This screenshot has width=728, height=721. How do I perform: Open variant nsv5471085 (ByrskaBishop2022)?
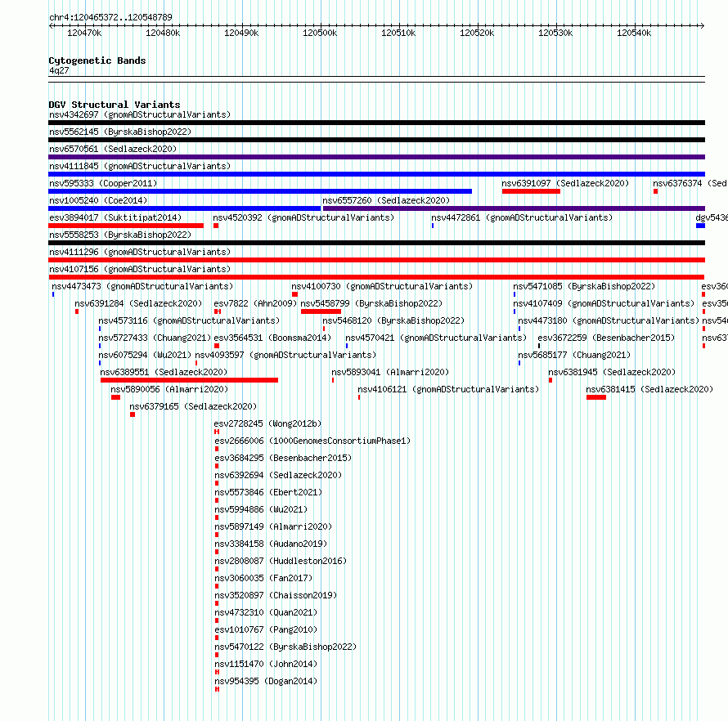pos(584,286)
